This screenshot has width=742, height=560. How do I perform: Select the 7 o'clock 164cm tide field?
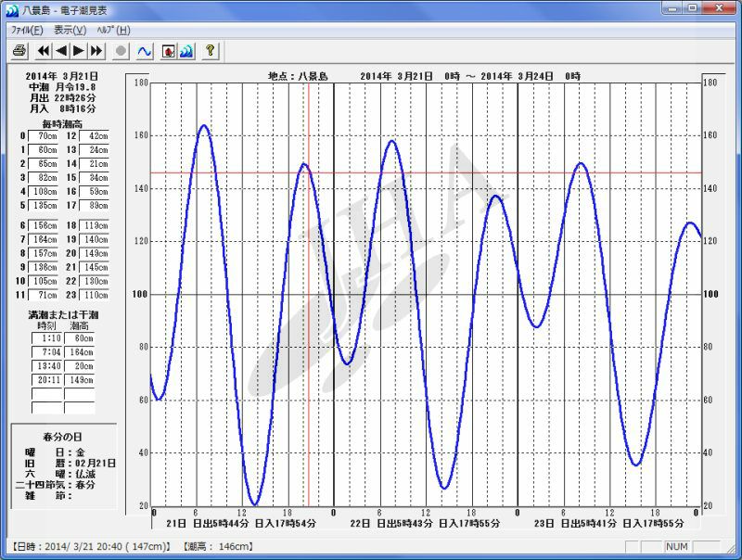[x=43, y=240]
